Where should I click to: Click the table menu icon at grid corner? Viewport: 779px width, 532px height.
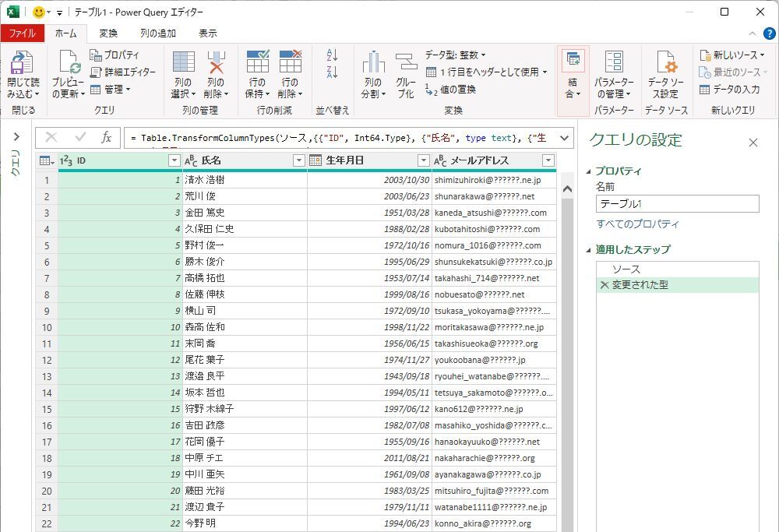tap(47, 161)
